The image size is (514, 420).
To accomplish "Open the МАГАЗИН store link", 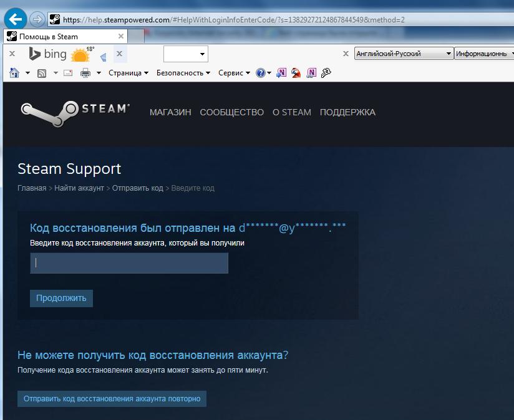I will point(170,112).
